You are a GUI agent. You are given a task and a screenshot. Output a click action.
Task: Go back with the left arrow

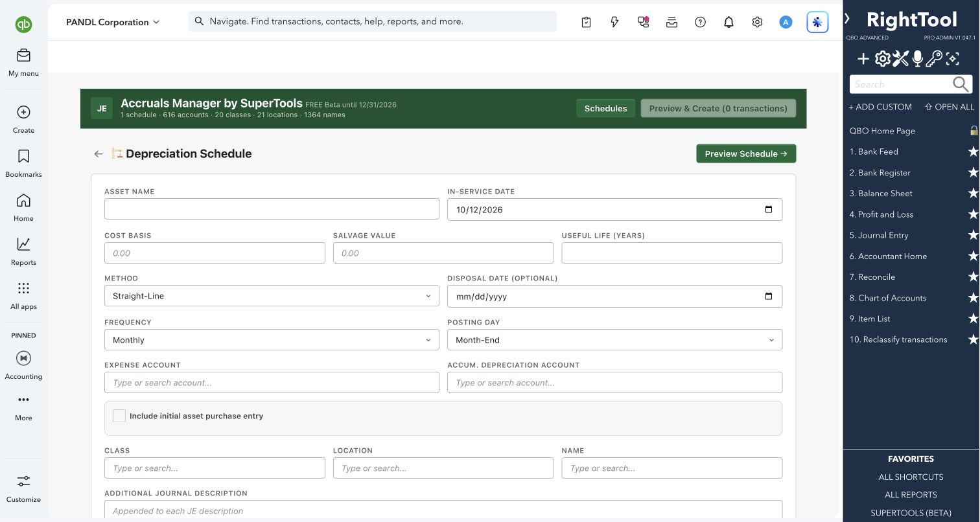click(x=99, y=153)
